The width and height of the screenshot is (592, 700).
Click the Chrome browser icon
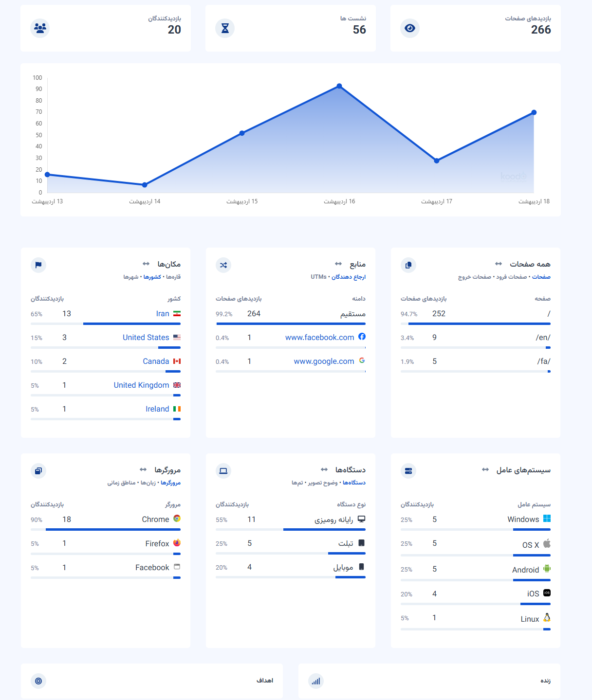coord(177,519)
